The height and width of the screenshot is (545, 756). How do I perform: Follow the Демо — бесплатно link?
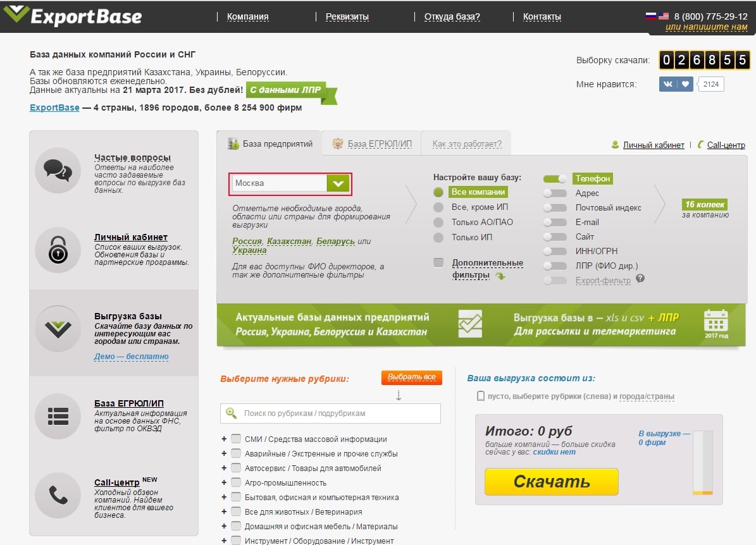click(131, 357)
